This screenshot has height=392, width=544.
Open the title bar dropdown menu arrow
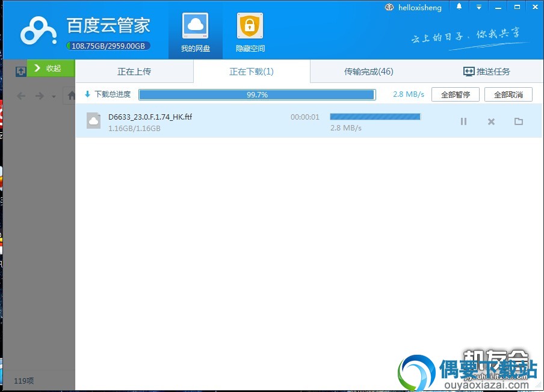(479, 7)
